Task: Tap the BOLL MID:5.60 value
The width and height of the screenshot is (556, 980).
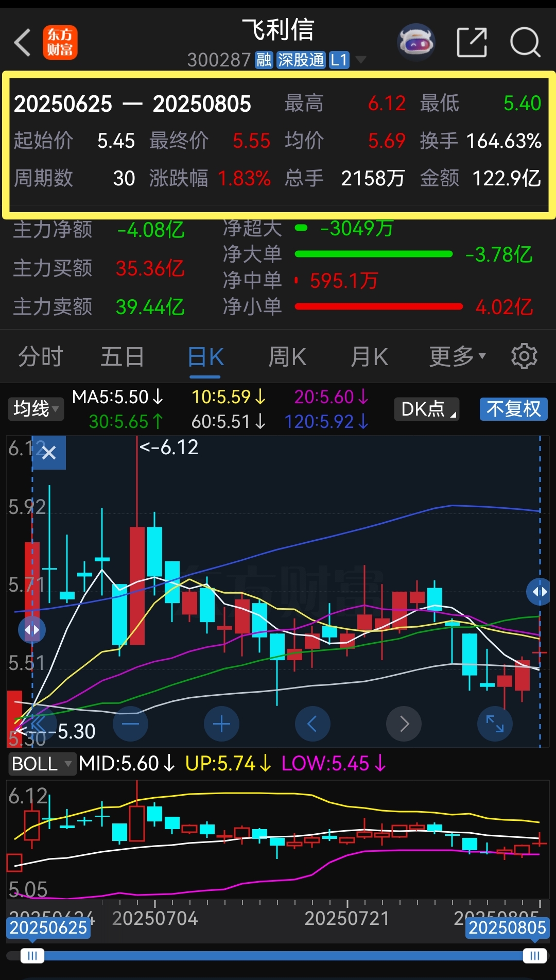Action: coord(127,763)
